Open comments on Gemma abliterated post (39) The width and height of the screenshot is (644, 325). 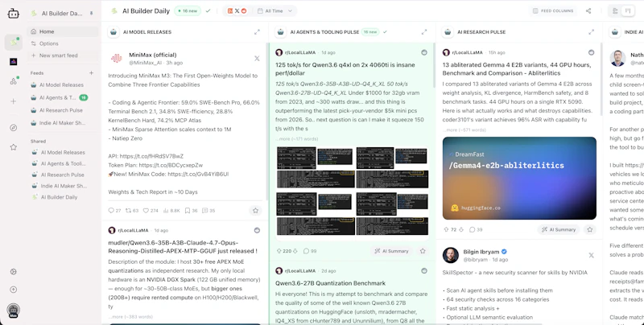click(x=476, y=229)
